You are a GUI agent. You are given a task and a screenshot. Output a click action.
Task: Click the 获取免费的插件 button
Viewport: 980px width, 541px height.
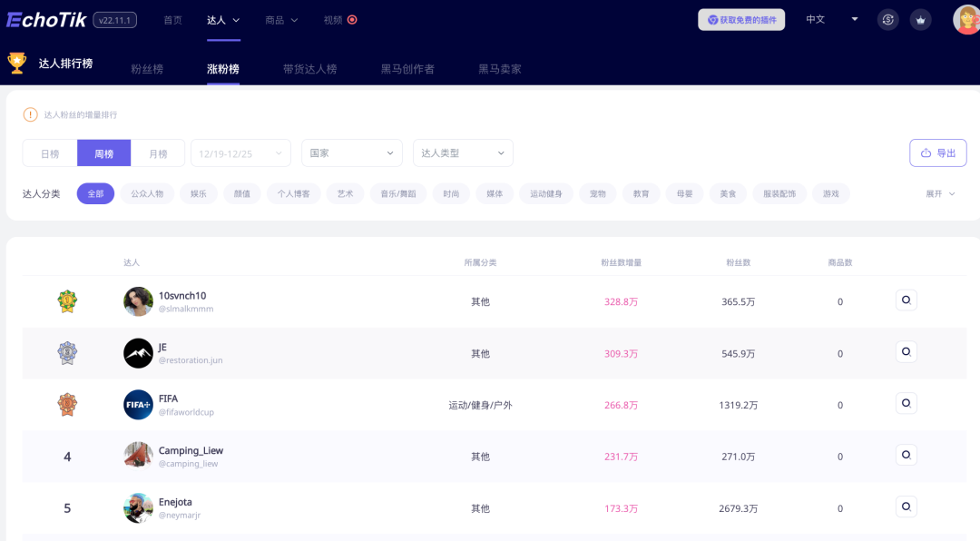tap(741, 20)
